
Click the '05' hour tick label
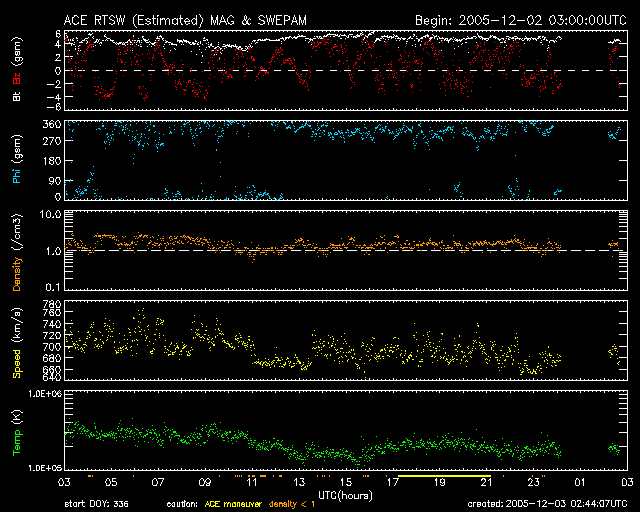(x=111, y=483)
